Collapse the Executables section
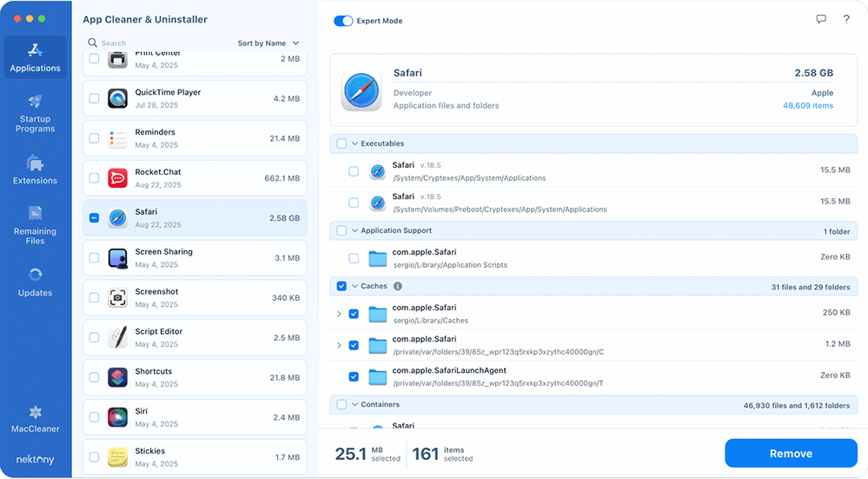Image resolution: width=868 pixels, height=479 pixels. (354, 143)
